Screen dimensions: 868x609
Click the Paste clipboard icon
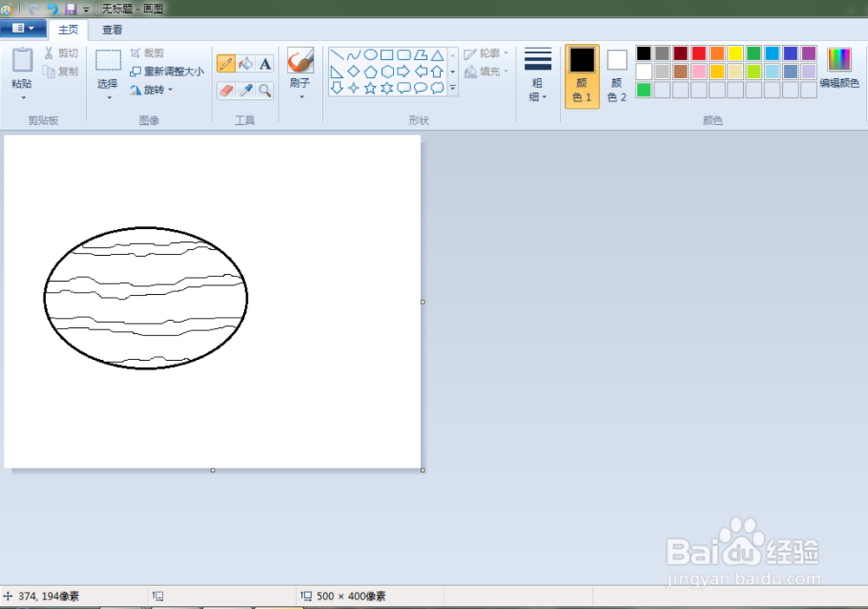(23, 60)
